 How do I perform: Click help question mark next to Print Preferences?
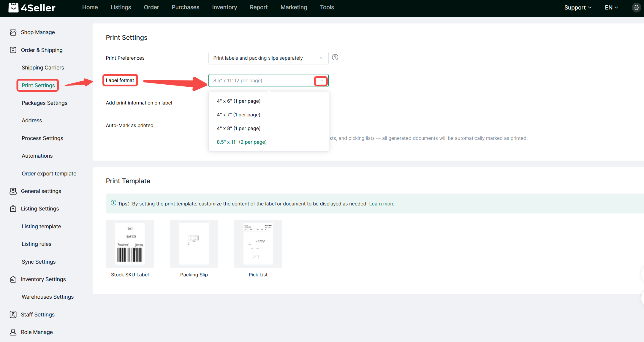click(x=335, y=57)
